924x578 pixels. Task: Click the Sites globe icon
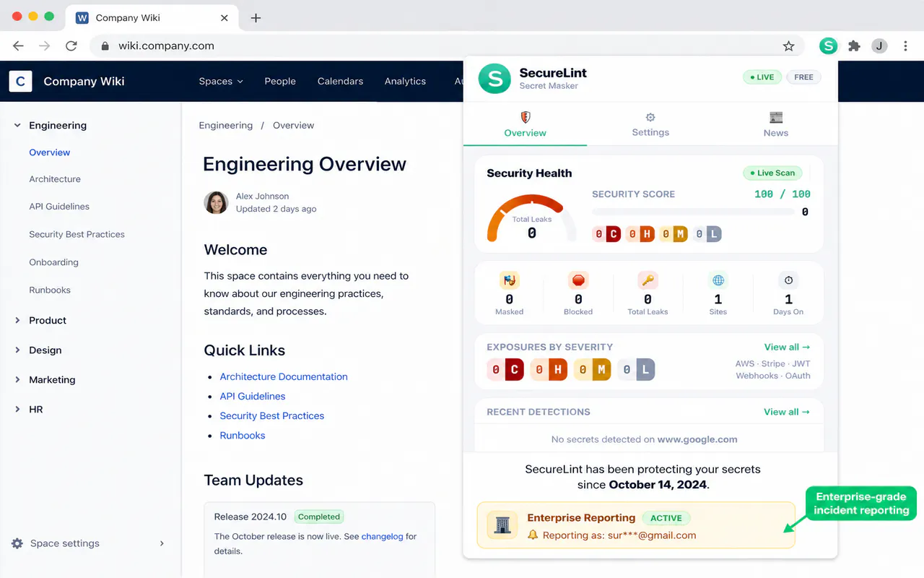click(x=718, y=280)
